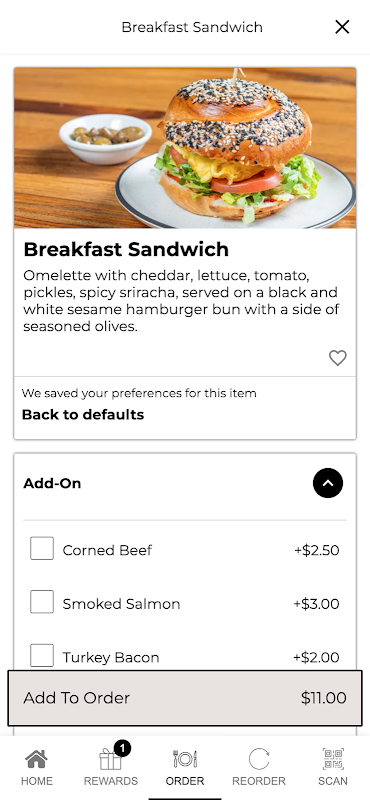Select the Turkey Bacon checkbox

pyautogui.click(x=42, y=656)
